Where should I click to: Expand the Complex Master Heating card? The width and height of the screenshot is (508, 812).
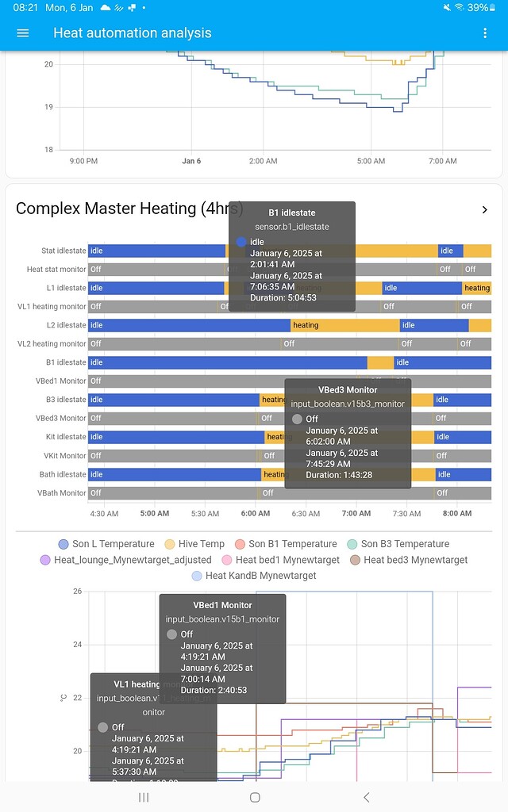tap(484, 208)
